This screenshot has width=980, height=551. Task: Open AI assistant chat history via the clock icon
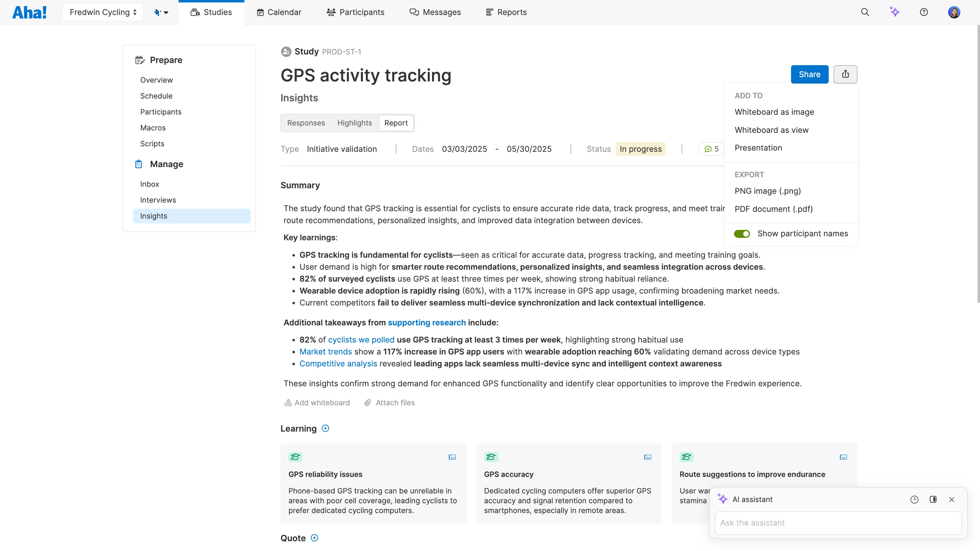click(x=914, y=499)
